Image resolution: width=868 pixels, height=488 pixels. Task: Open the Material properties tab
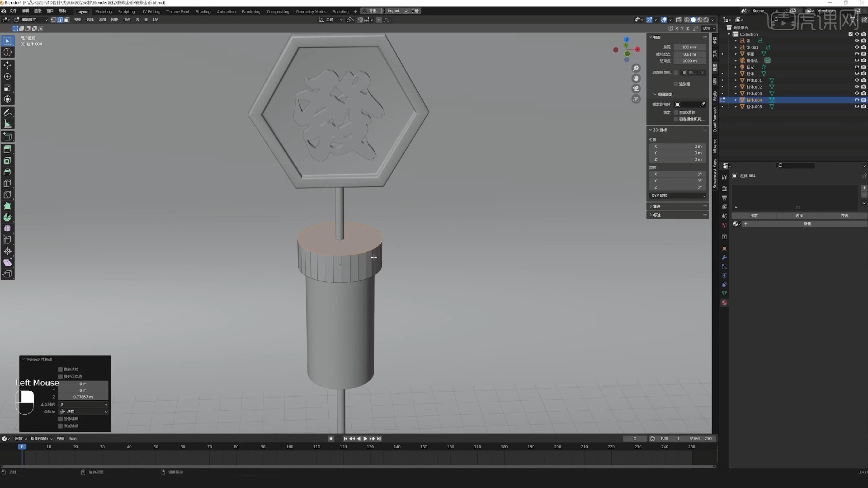pos(724,303)
